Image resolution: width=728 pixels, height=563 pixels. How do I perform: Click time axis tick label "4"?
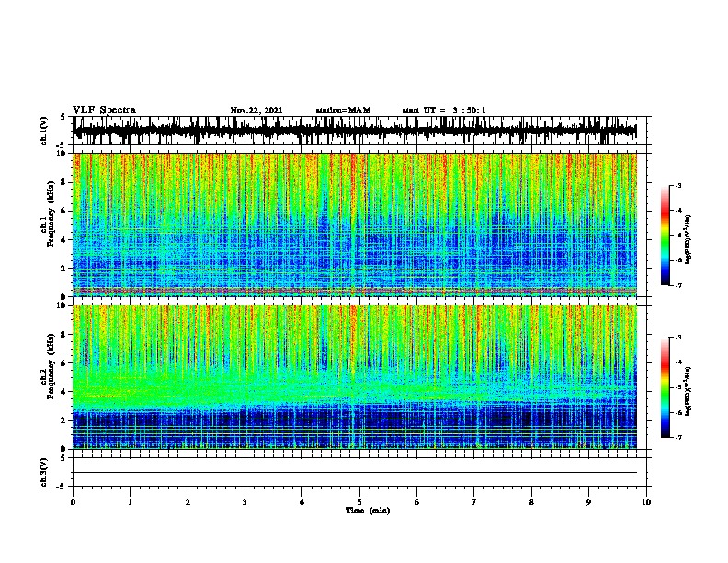pos(302,502)
